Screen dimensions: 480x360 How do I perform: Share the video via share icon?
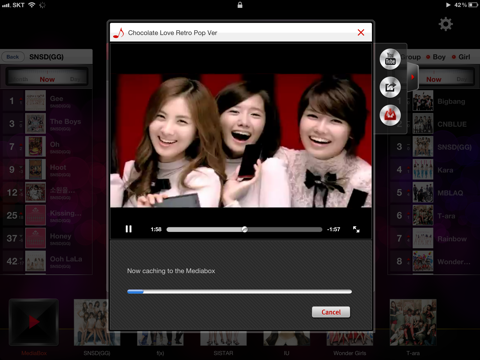[390, 87]
